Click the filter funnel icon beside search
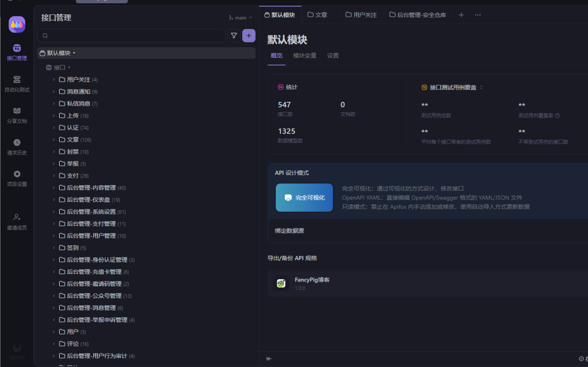Screen dimensions: 588x367 coord(234,36)
